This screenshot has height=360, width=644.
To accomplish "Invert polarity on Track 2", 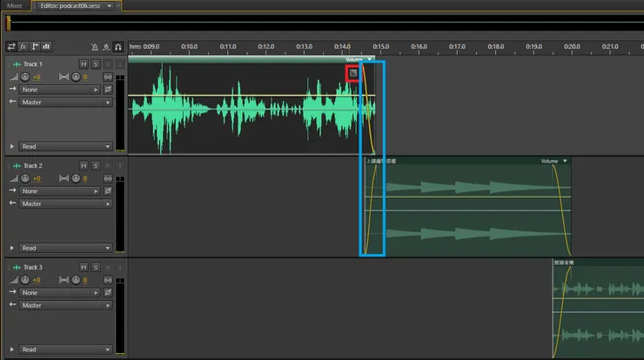I will pos(108,190).
